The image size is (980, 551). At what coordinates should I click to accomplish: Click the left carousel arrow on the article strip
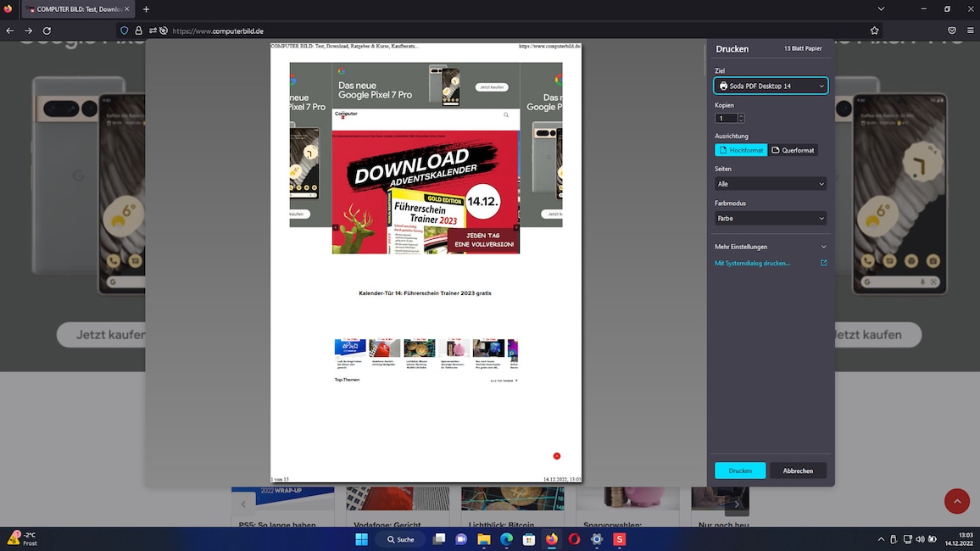click(243, 504)
